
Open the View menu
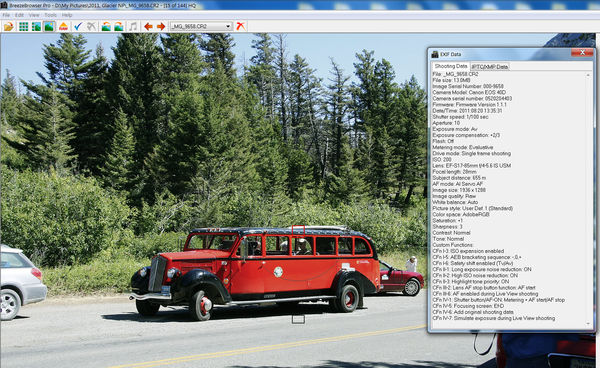pos(34,15)
